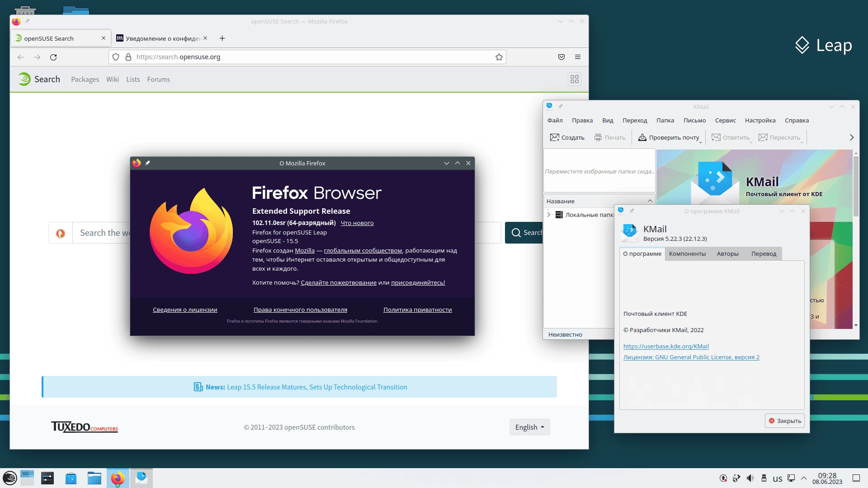868x488 pixels.
Task: Click the Firefox reload page icon
Action: coord(53,57)
